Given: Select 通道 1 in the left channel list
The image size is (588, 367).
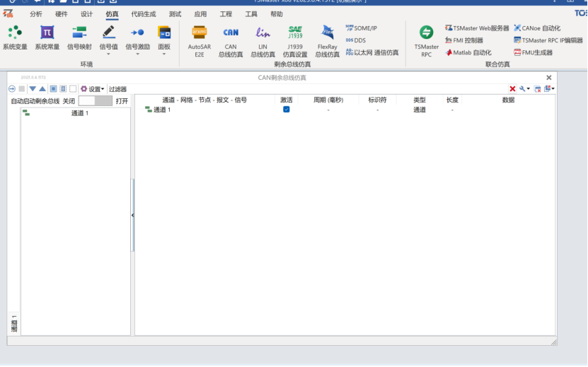Looking at the screenshot, I should (76, 113).
